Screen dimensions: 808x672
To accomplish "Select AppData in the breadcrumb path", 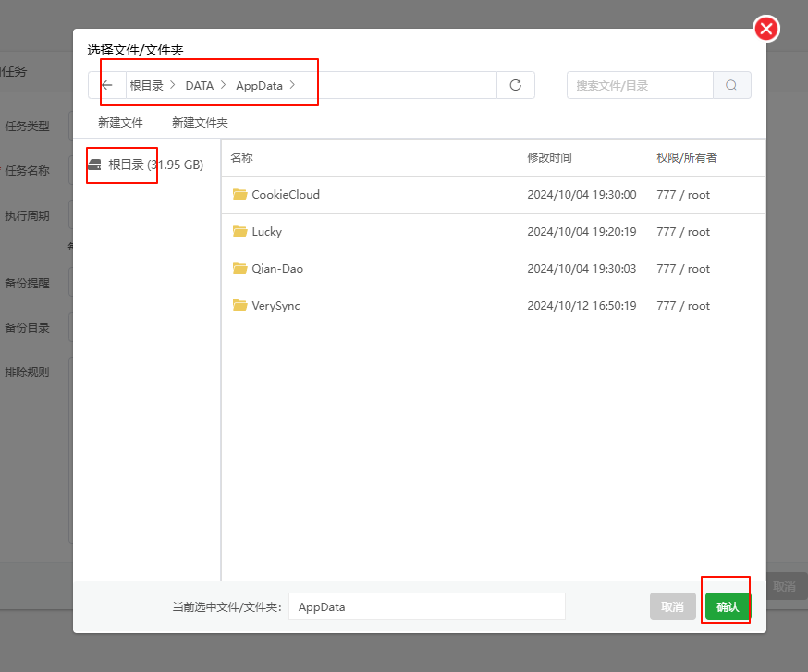I will point(259,85).
